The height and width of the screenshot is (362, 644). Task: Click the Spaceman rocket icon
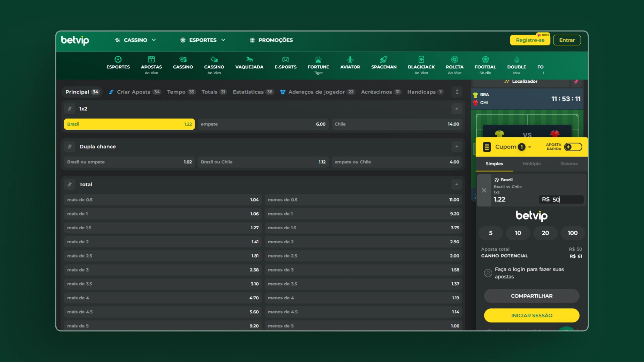(384, 60)
